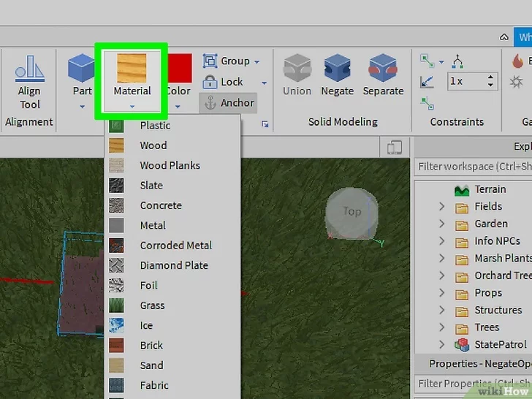Click the device emulation icon

[395, 148]
